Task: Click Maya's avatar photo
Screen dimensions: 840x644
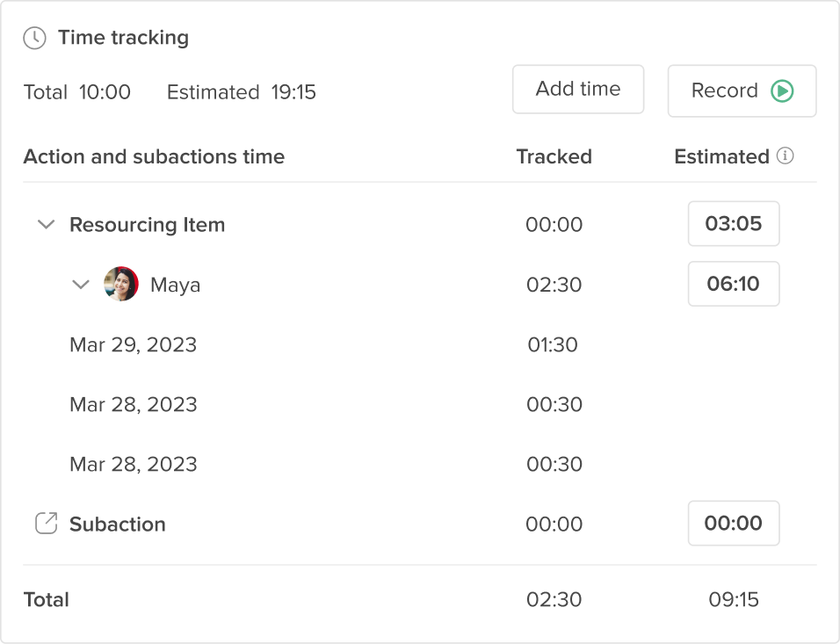Action: (x=121, y=284)
